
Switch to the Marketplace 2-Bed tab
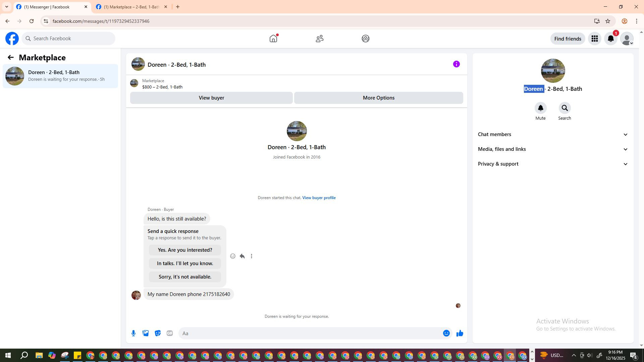click(131, 7)
